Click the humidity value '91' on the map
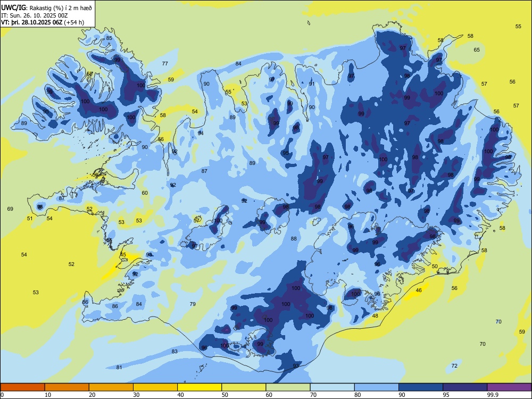The width and height of the screenshot is (532, 399). pos(311,84)
